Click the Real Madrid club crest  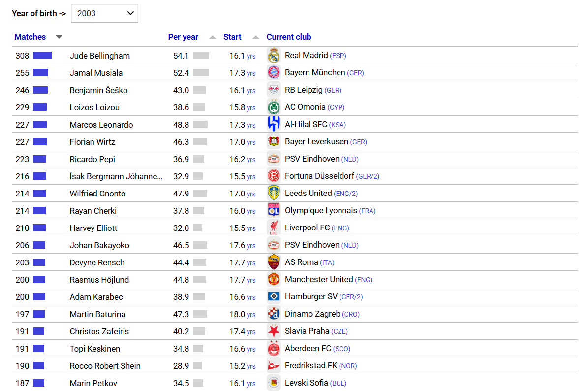274,56
